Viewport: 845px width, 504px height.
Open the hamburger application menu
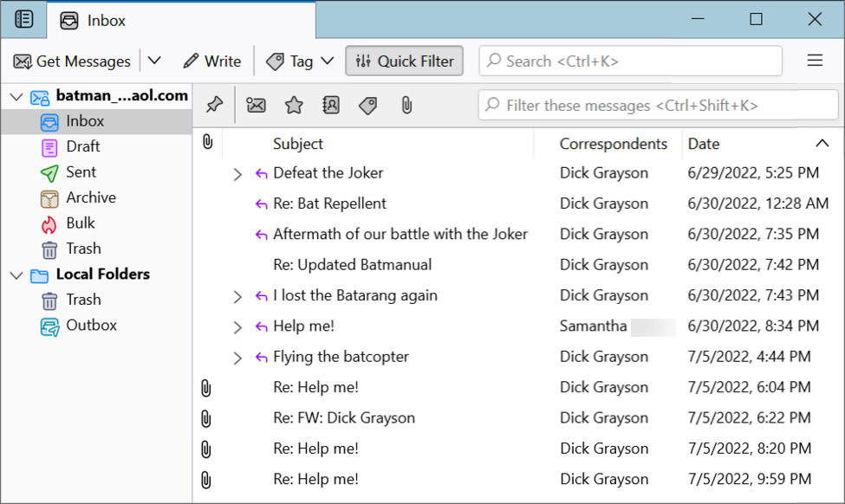pos(815,61)
